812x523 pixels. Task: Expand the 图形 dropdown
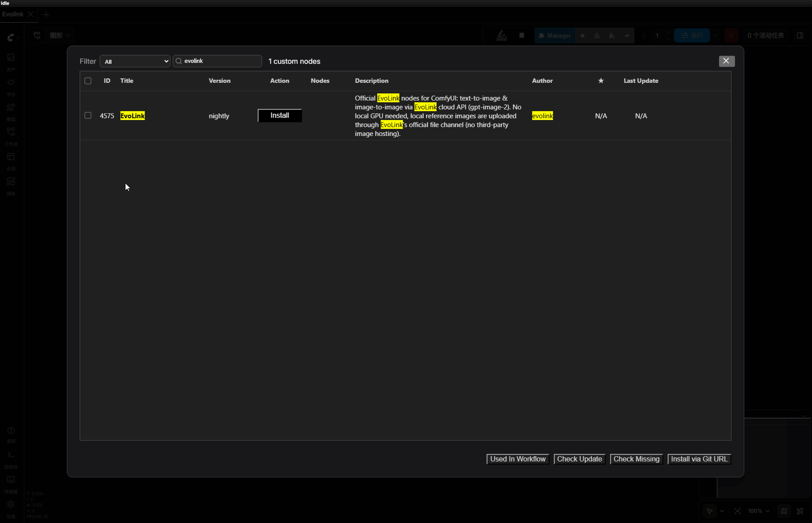pyautogui.click(x=60, y=35)
